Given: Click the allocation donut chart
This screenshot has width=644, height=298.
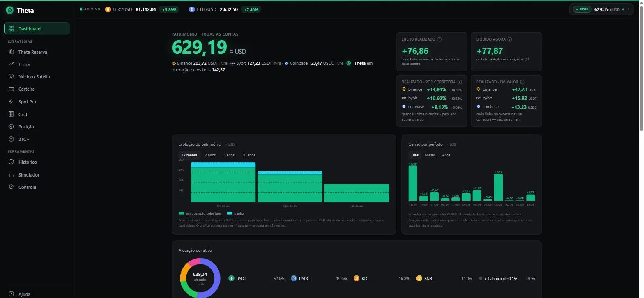Looking at the screenshot, I should pyautogui.click(x=200, y=278).
